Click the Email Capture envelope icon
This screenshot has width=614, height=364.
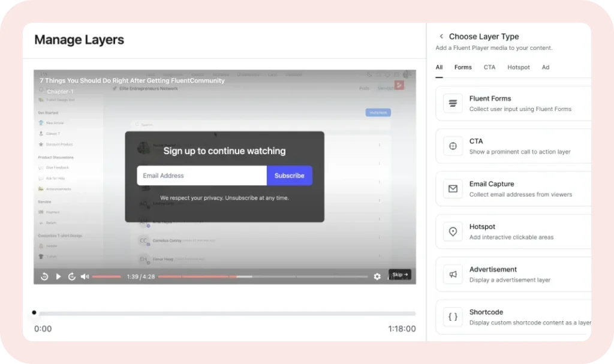click(x=453, y=189)
